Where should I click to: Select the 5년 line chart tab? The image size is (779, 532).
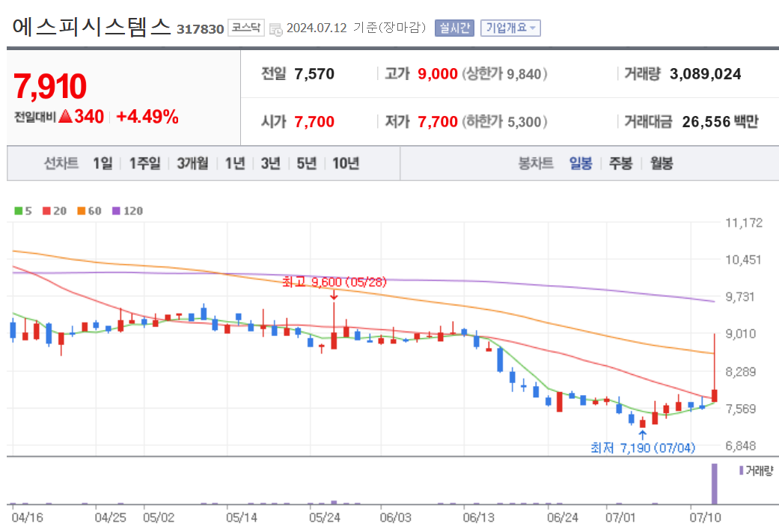307,163
